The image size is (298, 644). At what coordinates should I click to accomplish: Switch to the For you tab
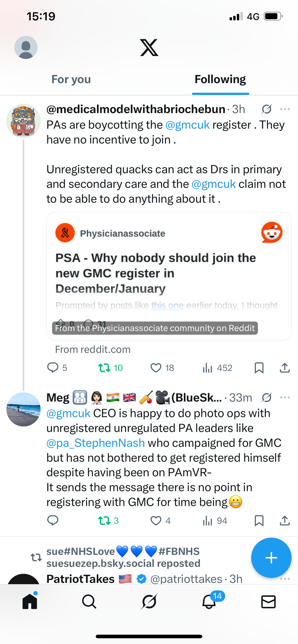[71, 80]
